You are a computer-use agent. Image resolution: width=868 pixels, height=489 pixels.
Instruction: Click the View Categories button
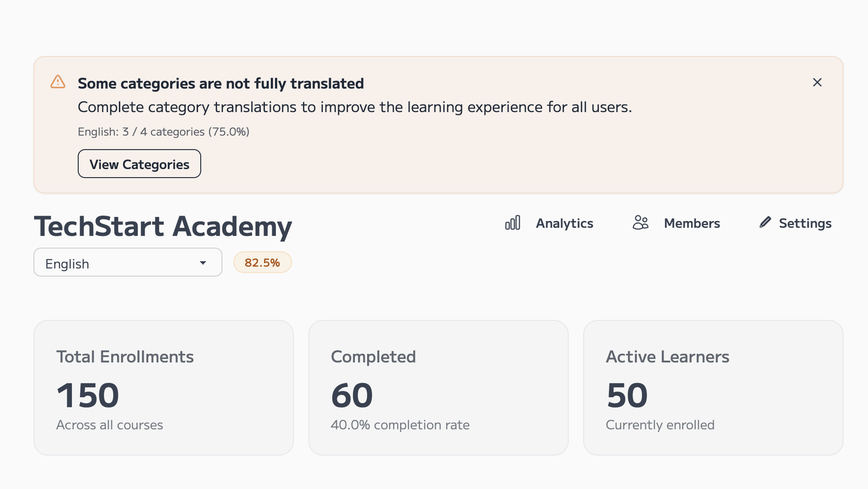139,164
